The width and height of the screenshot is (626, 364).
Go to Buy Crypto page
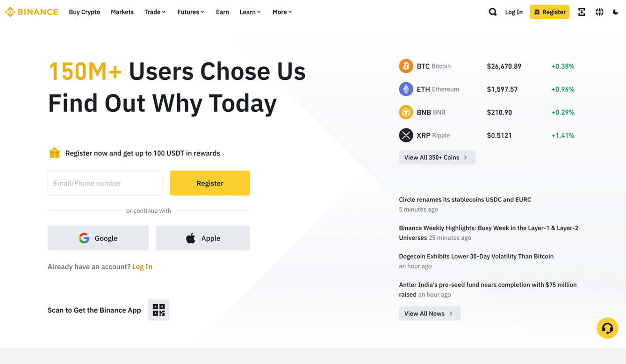click(84, 12)
